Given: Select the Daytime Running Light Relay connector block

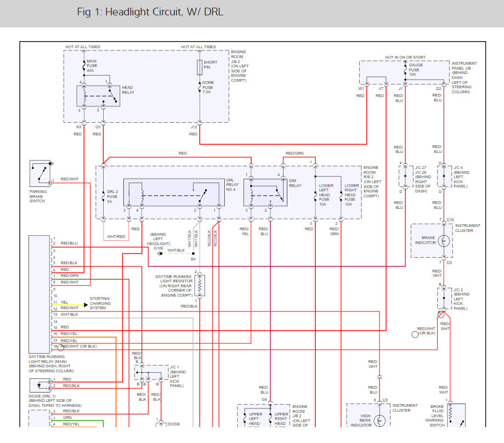Looking at the screenshot, I should [39, 294].
